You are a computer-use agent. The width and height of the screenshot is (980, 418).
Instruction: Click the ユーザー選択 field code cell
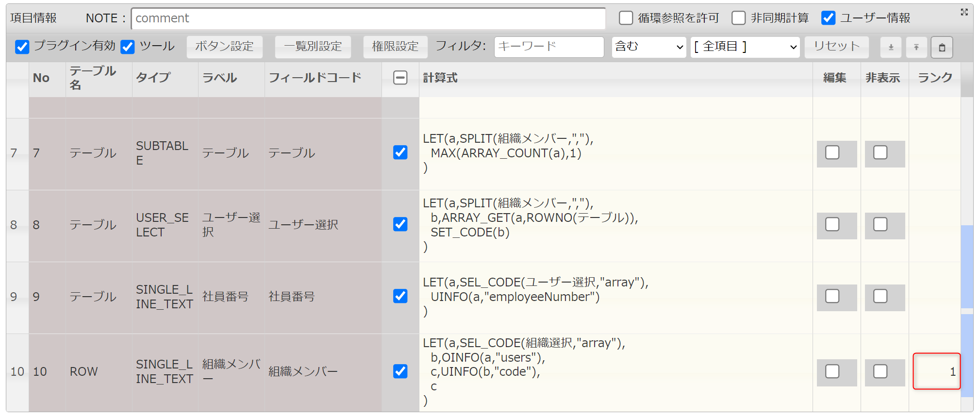(x=323, y=225)
